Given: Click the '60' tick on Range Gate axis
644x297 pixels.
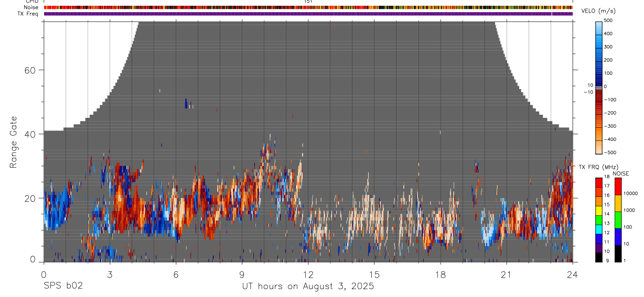Looking at the screenshot, I should pyautogui.click(x=31, y=70).
